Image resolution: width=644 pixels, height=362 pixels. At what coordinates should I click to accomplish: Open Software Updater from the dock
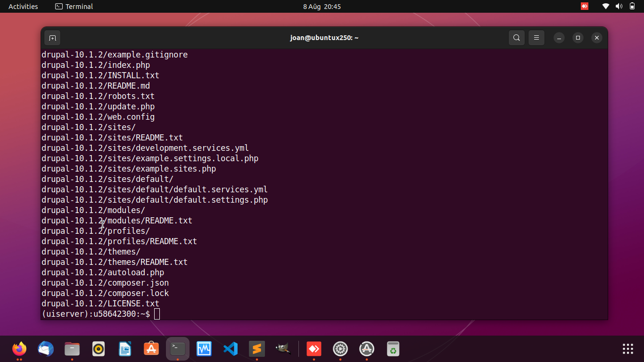367,349
